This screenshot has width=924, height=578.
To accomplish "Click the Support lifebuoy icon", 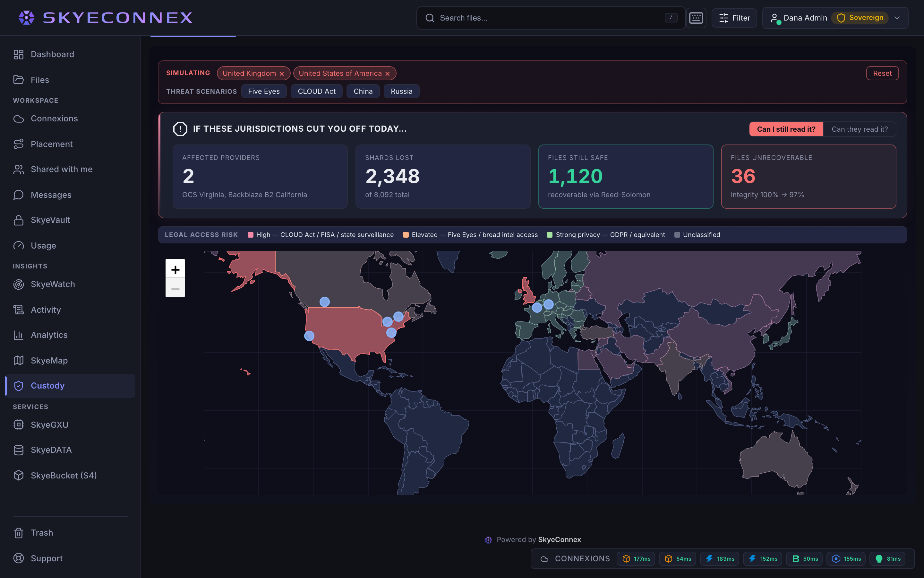I will (18, 558).
